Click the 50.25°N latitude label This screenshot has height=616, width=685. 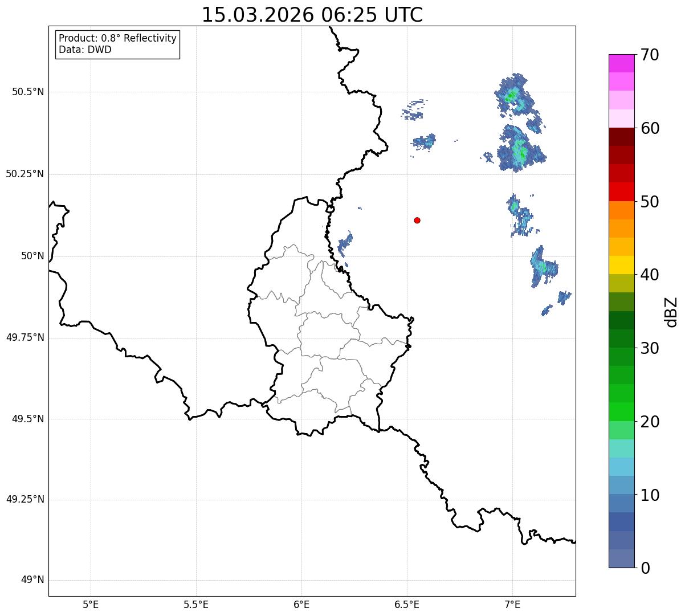tap(25, 174)
